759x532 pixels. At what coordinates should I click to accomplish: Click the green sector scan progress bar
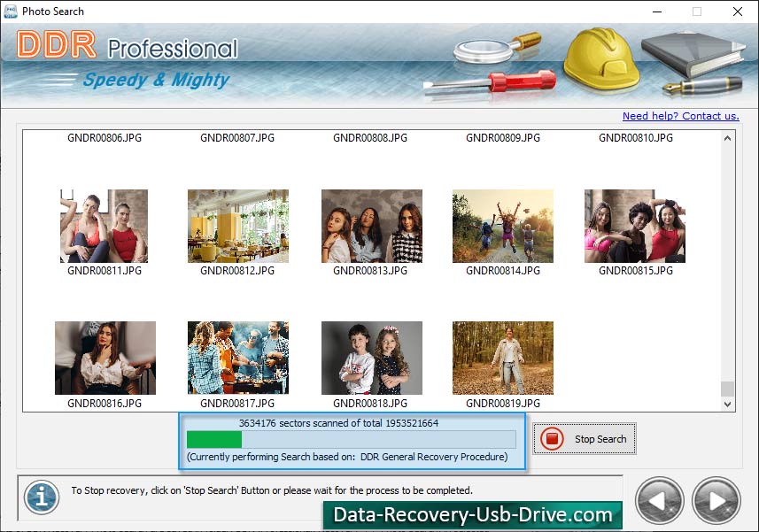click(x=352, y=439)
